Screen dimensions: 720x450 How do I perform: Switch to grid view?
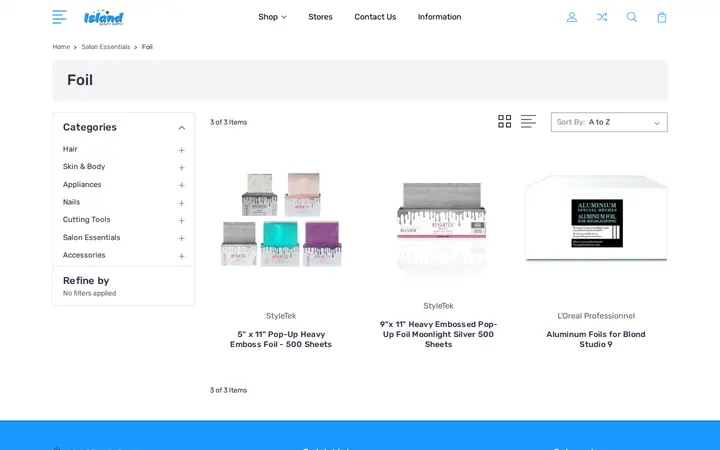click(505, 121)
